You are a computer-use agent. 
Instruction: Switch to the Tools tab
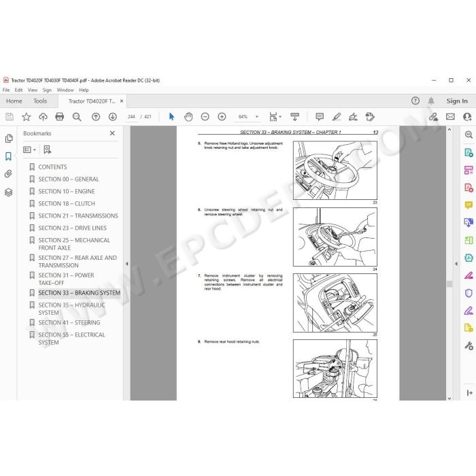click(x=40, y=101)
